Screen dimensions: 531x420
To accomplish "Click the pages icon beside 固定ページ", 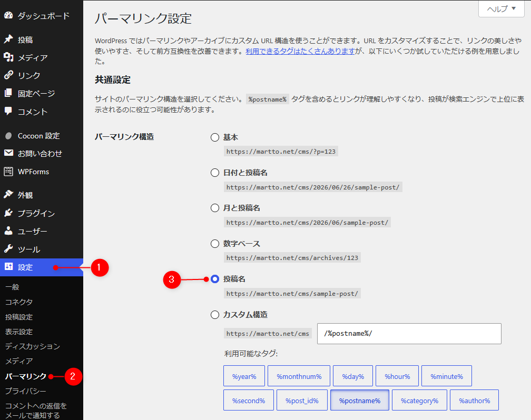I will tap(8, 93).
